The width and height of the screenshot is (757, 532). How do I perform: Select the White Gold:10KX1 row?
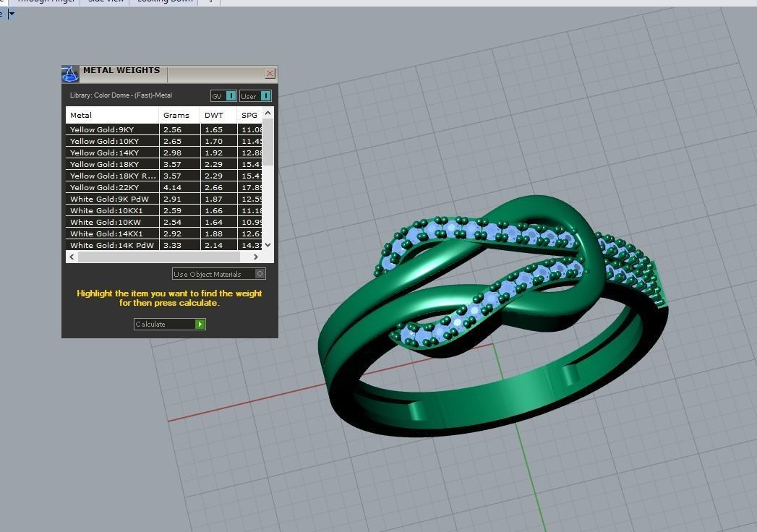pos(163,210)
